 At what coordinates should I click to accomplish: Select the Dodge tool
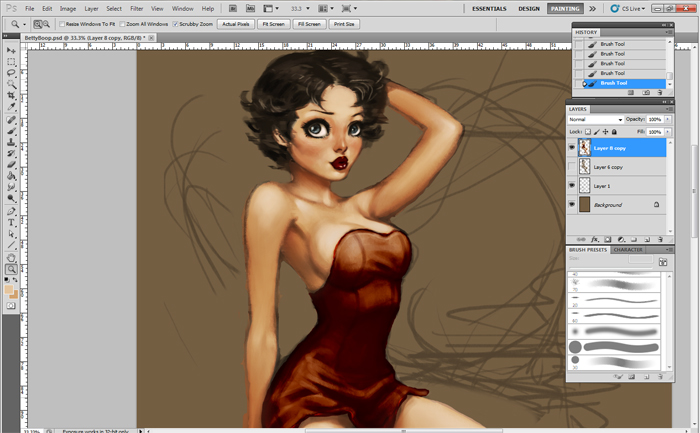[11, 198]
